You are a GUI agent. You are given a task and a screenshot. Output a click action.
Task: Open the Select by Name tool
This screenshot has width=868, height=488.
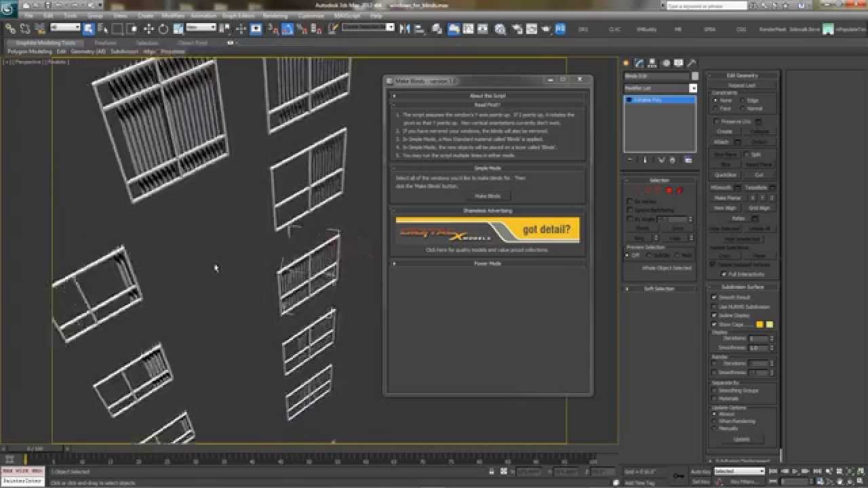[x=103, y=29]
